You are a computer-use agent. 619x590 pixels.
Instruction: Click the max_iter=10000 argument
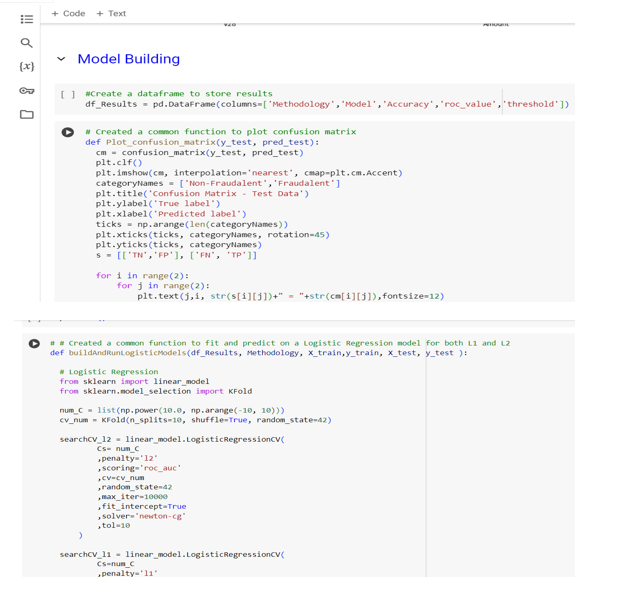[x=132, y=496]
